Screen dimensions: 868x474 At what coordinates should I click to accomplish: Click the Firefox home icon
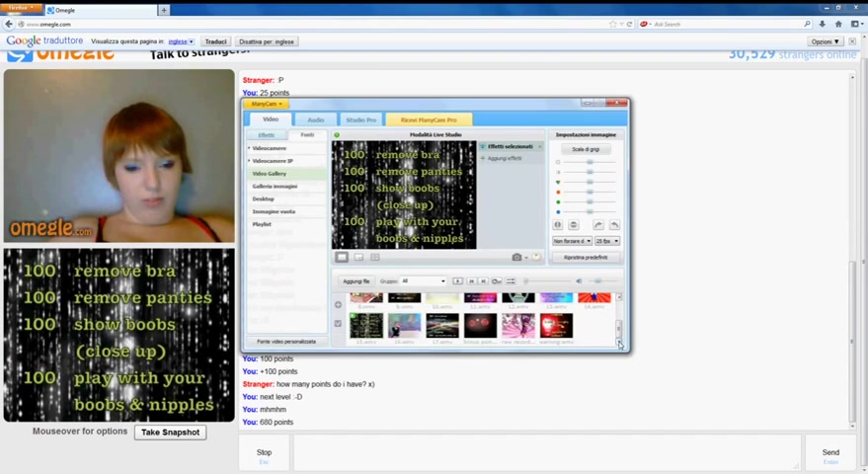[838, 24]
